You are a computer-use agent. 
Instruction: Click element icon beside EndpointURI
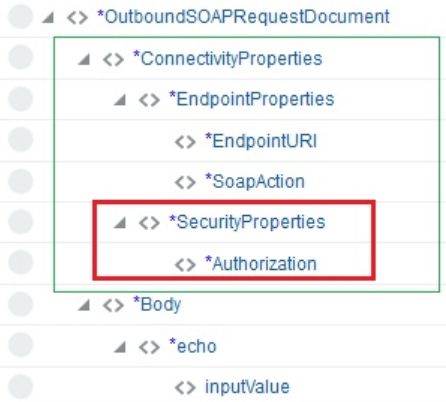pos(185,142)
